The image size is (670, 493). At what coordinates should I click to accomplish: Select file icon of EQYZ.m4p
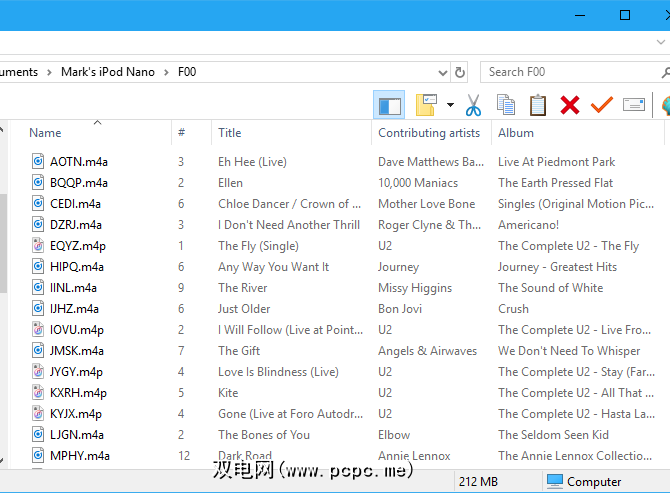point(38,245)
